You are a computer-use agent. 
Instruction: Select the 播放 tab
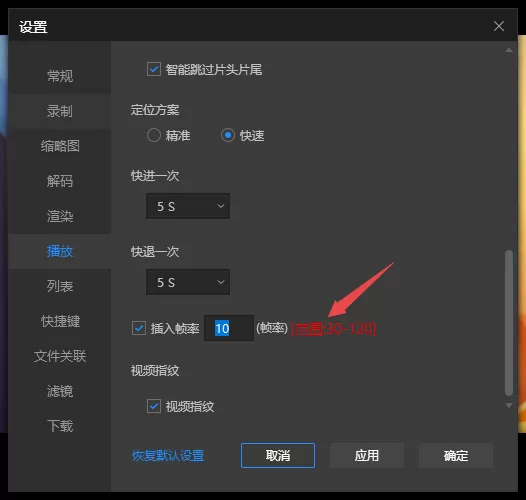pos(60,251)
